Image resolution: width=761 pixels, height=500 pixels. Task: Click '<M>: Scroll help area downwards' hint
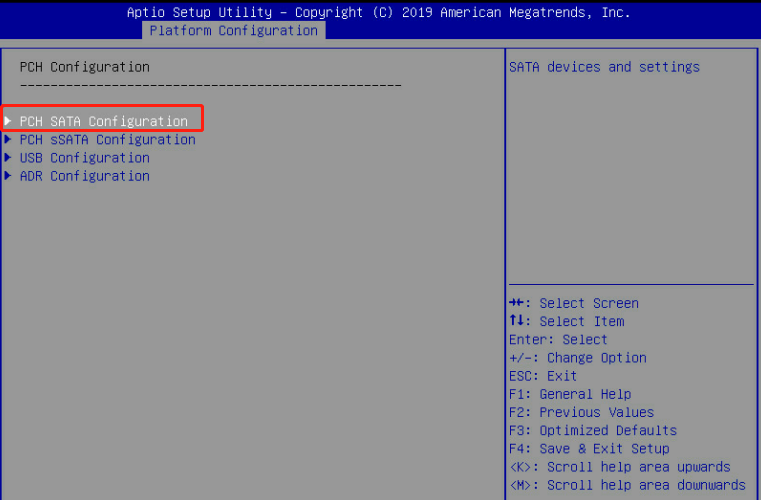click(x=627, y=485)
